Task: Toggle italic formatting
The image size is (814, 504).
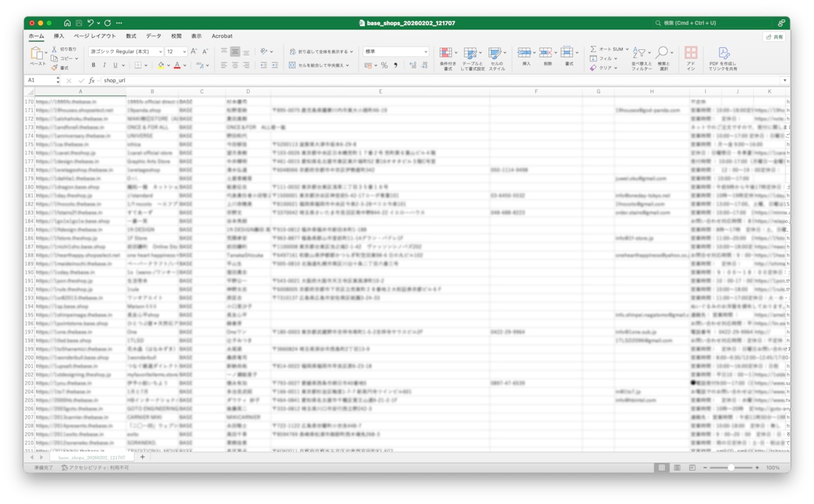Action: (x=104, y=65)
